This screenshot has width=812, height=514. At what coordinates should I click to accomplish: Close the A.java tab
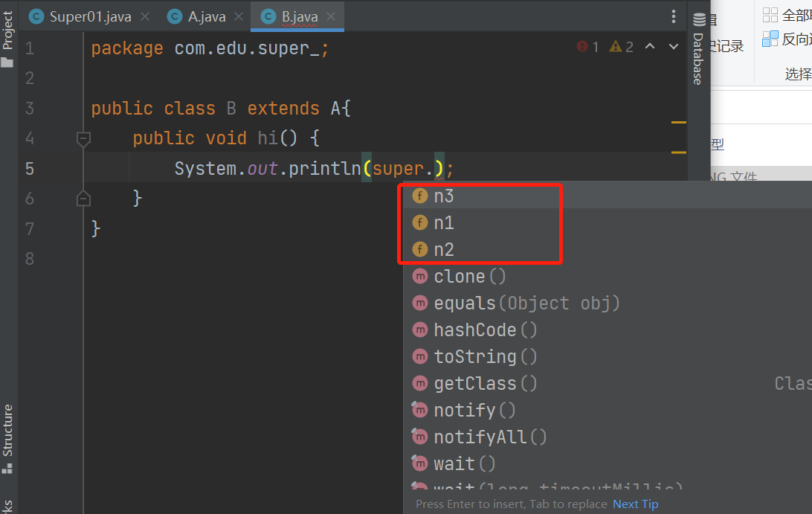[239, 16]
